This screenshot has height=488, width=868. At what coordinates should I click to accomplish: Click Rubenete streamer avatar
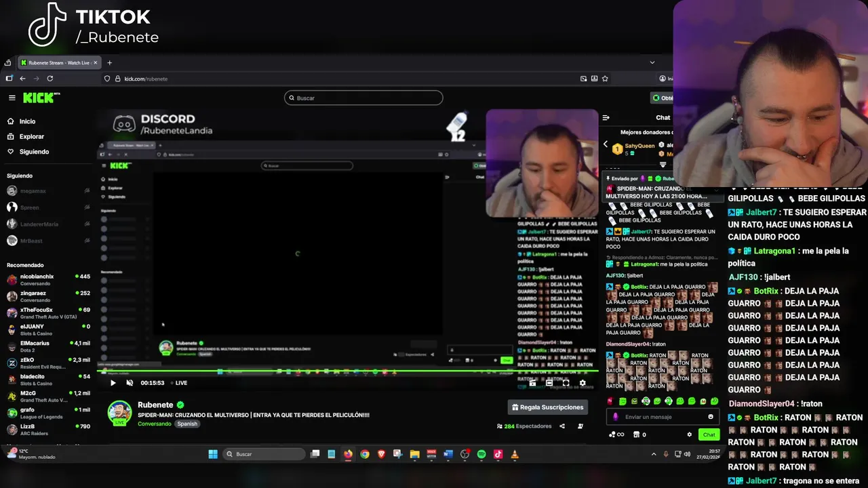(x=120, y=411)
